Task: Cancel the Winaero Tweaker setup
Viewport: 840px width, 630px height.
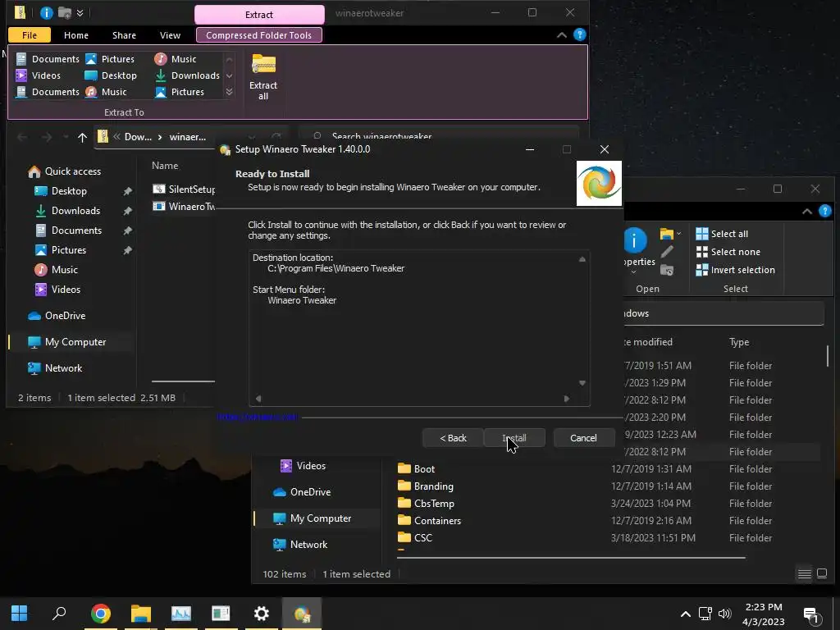Action: point(583,438)
